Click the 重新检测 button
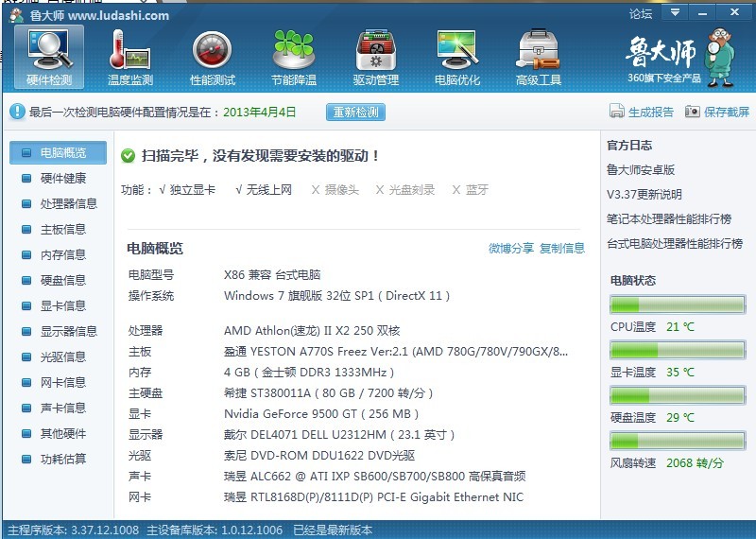The image size is (756, 539). coord(355,112)
